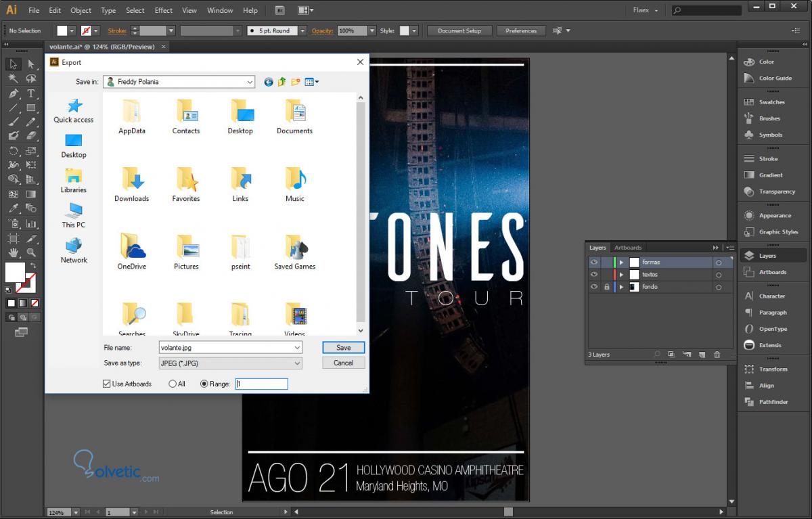Uncheck the Use Artboards checkbox
812x519 pixels.
click(106, 384)
